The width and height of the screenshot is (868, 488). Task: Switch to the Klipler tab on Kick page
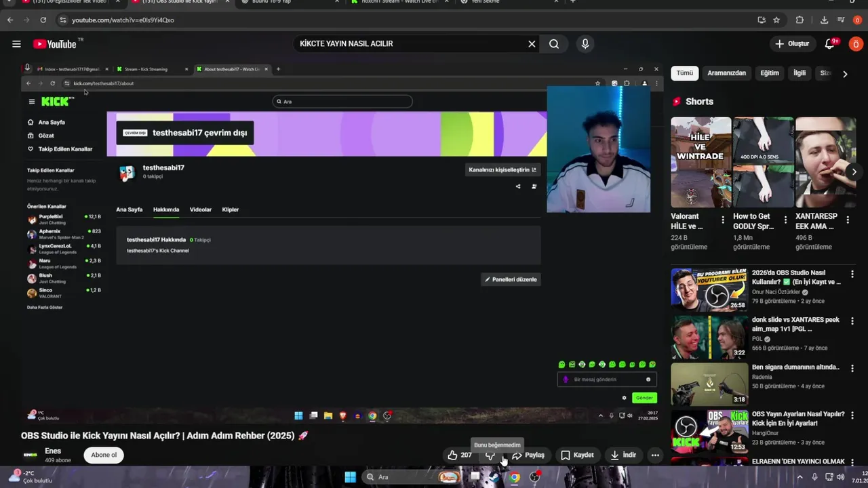click(231, 209)
